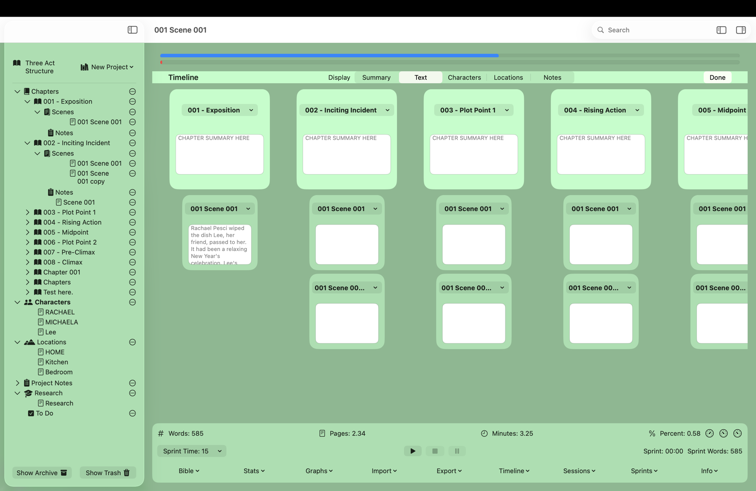Collapse the Characters tree section
This screenshot has width=756, height=491.
point(17,302)
